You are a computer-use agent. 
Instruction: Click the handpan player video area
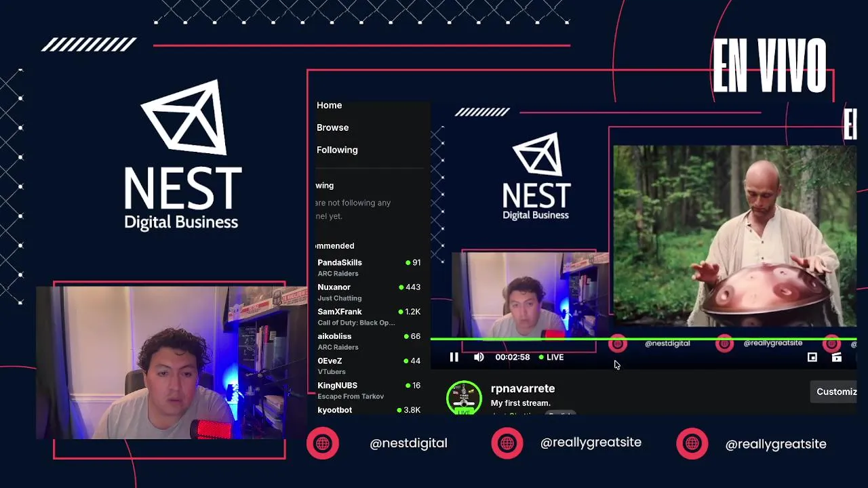(x=734, y=237)
